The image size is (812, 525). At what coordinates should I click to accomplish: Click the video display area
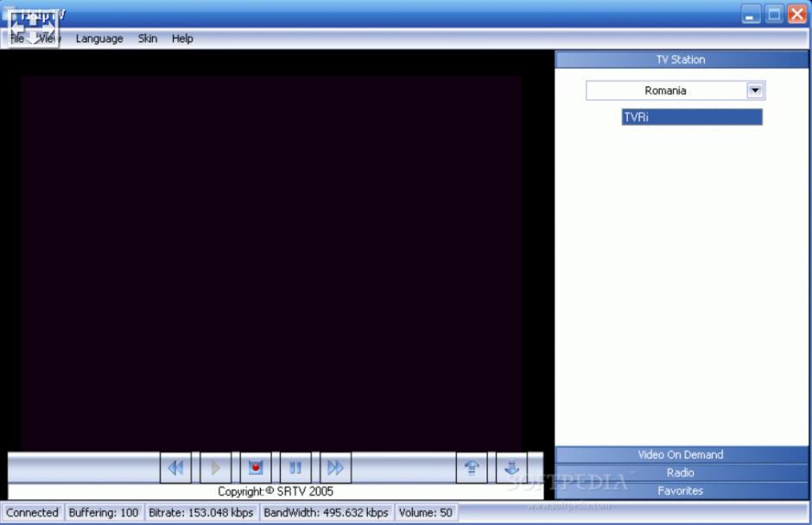271,259
